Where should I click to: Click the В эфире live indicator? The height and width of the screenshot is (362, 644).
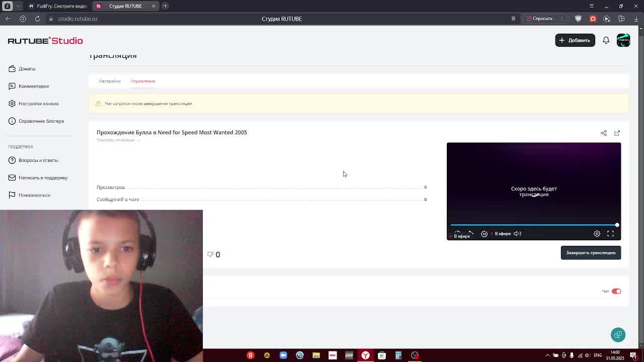(x=501, y=234)
